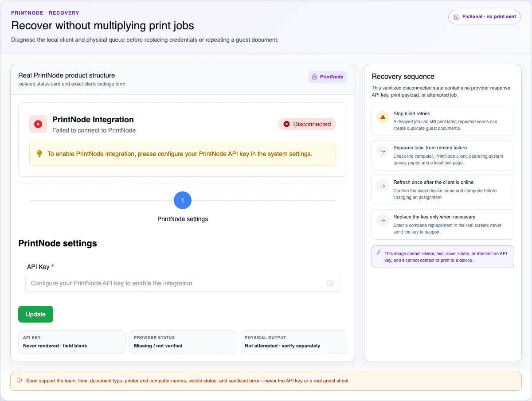Viewport: 532px width, 401px height.
Task: Click the arrow icon beside Replace the key only when necessary
Action: [x=383, y=221]
